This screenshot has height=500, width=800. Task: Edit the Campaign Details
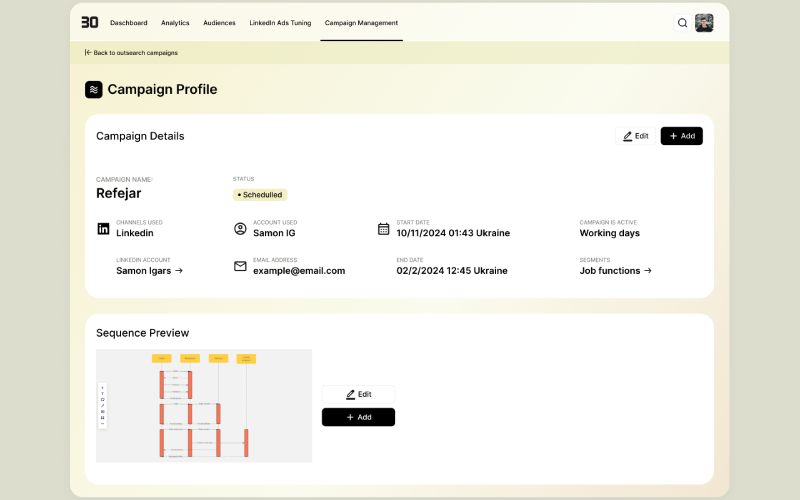[x=635, y=136]
